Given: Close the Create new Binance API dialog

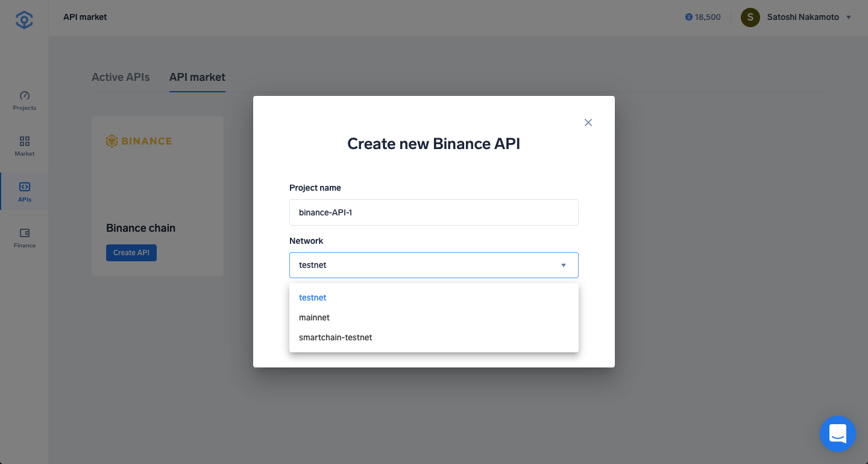Looking at the screenshot, I should click(588, 122).
